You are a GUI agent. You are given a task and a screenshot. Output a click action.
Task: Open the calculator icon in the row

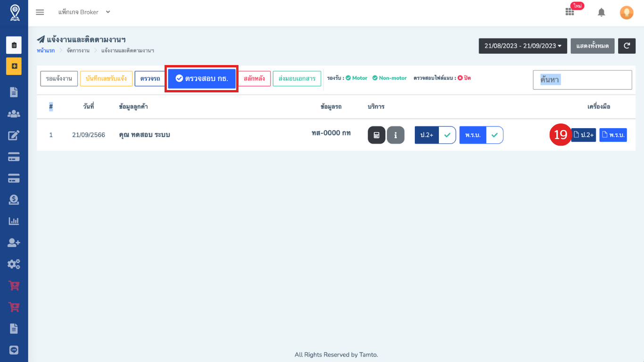(x=376, y=135)
